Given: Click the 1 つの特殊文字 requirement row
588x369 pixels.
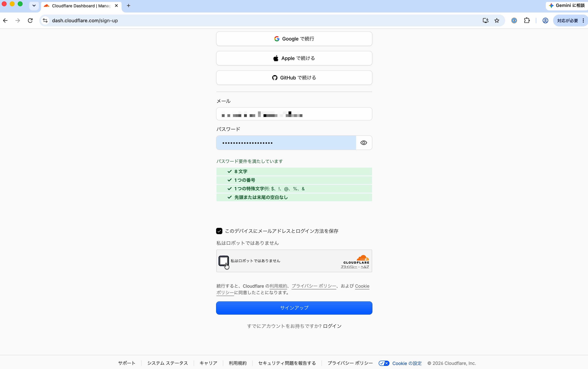Looking at the screenshot, I should pyautogui.click(x=294, y=189).
